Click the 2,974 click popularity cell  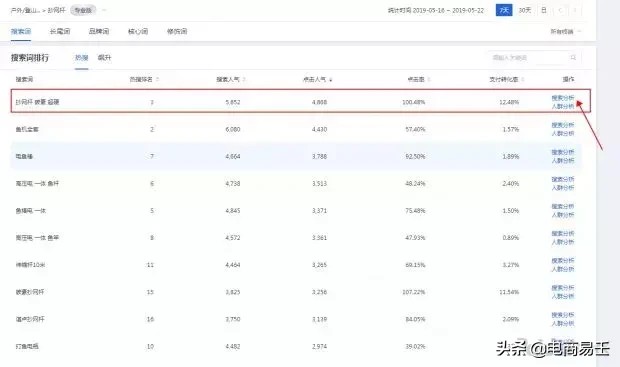click(319, 346)
